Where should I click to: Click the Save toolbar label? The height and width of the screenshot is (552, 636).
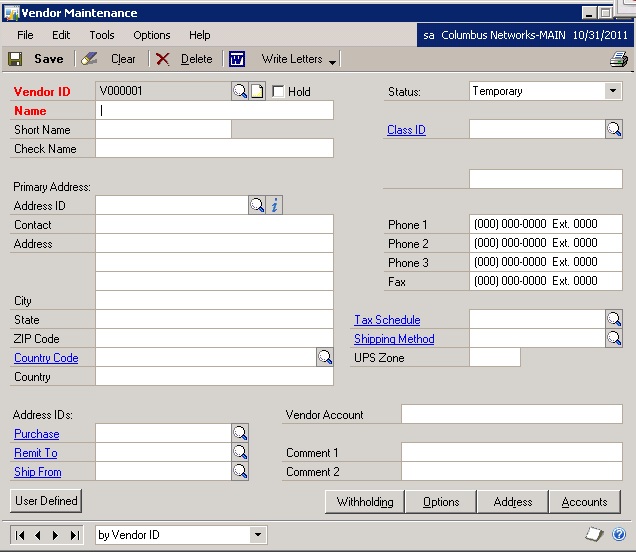49,59
